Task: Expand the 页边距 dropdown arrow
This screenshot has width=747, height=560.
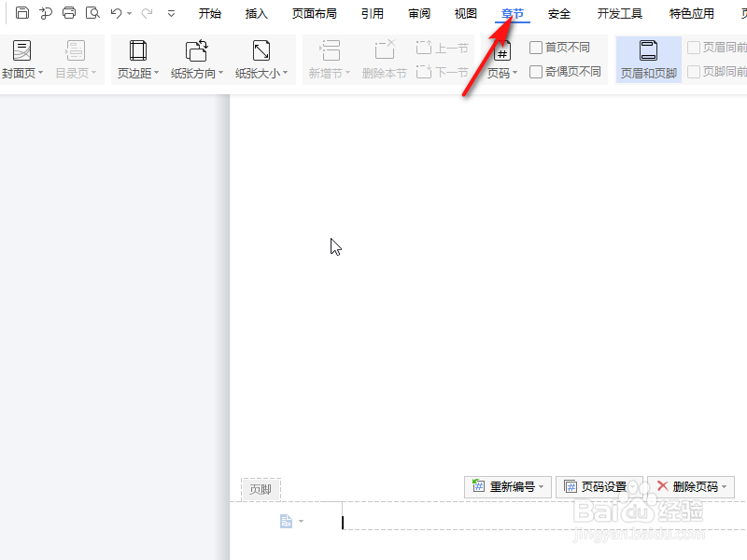Action: point(156,73)
